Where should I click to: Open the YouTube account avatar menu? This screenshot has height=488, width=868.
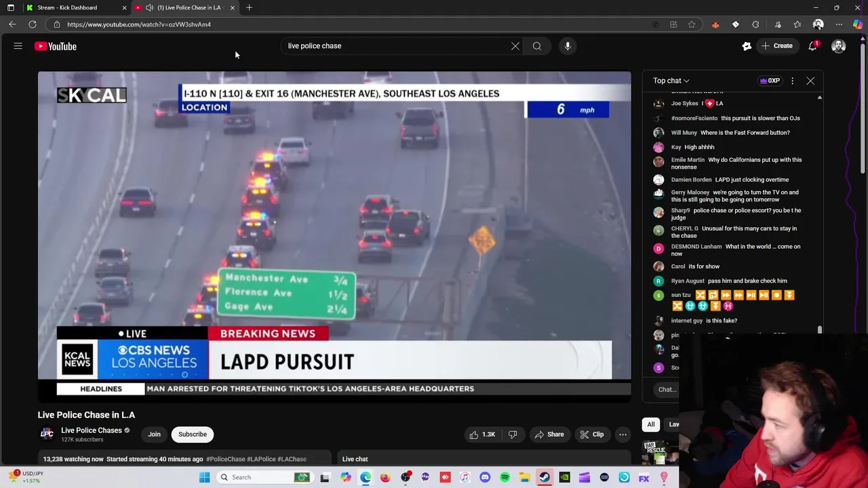click(x=839, y=46)
